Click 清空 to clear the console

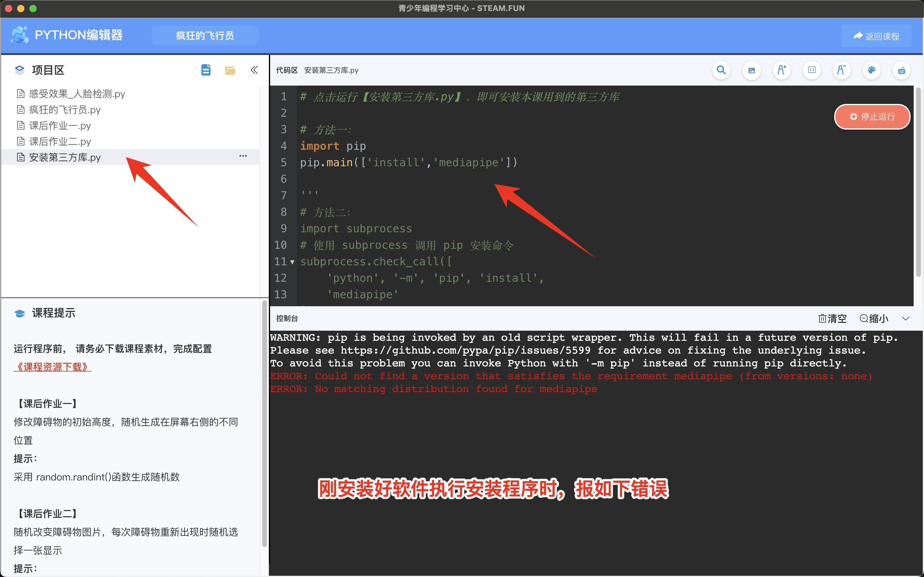(x=832, y=318)
